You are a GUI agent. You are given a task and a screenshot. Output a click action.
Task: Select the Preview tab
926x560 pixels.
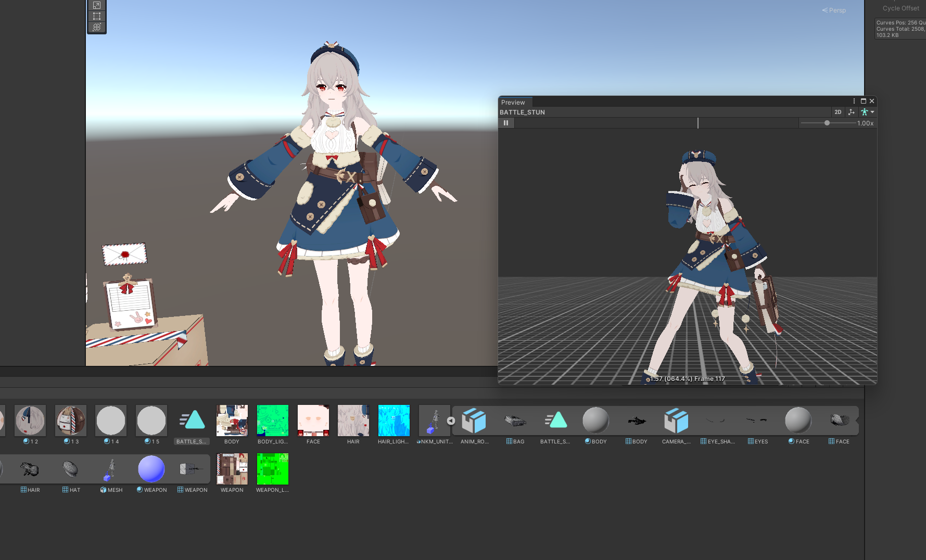coord(513,102)
